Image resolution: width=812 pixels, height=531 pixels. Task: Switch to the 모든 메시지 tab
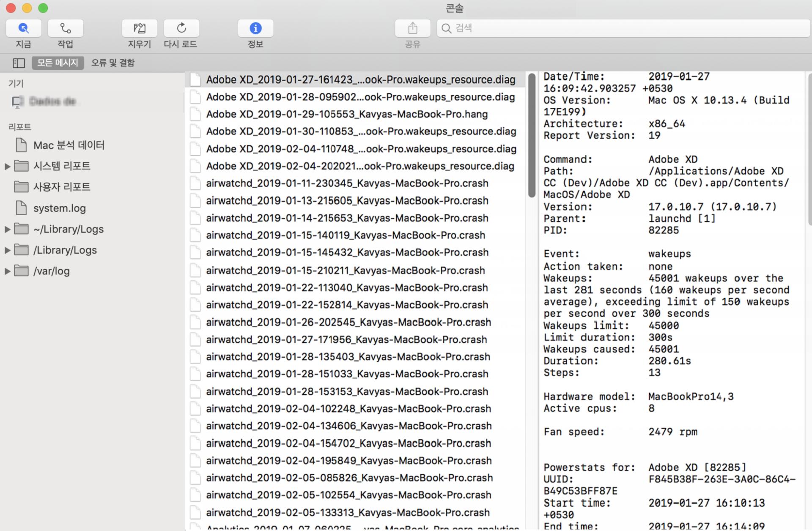[58, 63]
